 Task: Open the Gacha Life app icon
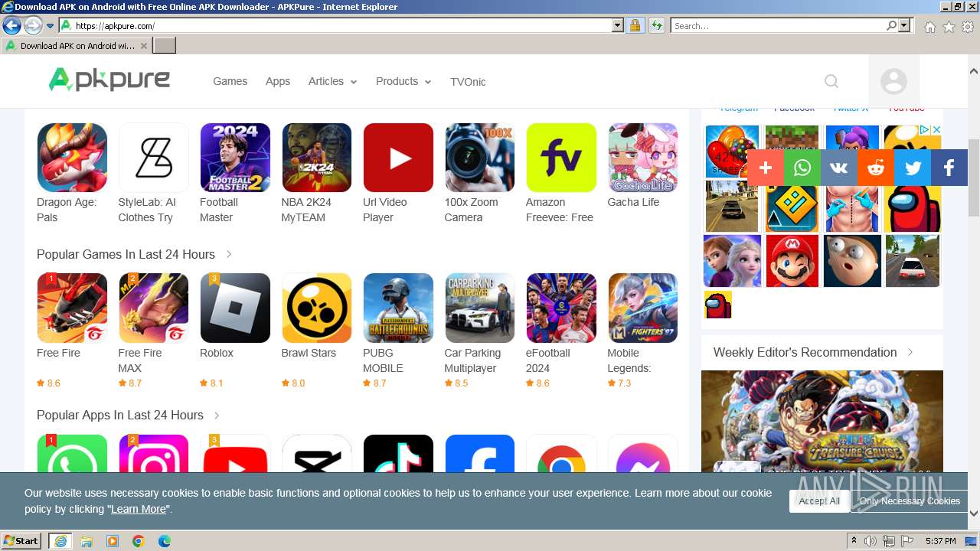coord(643,158)
